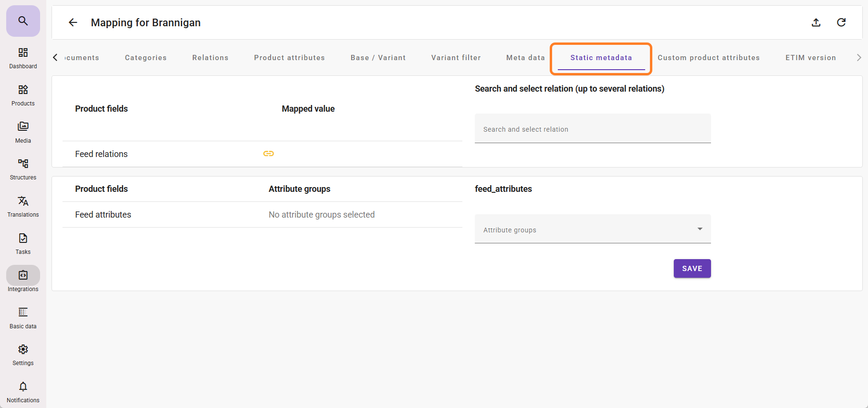Open Tasks from the sidebar
Viewport: 868px width, 408px height.
click(x=23, y=243)
